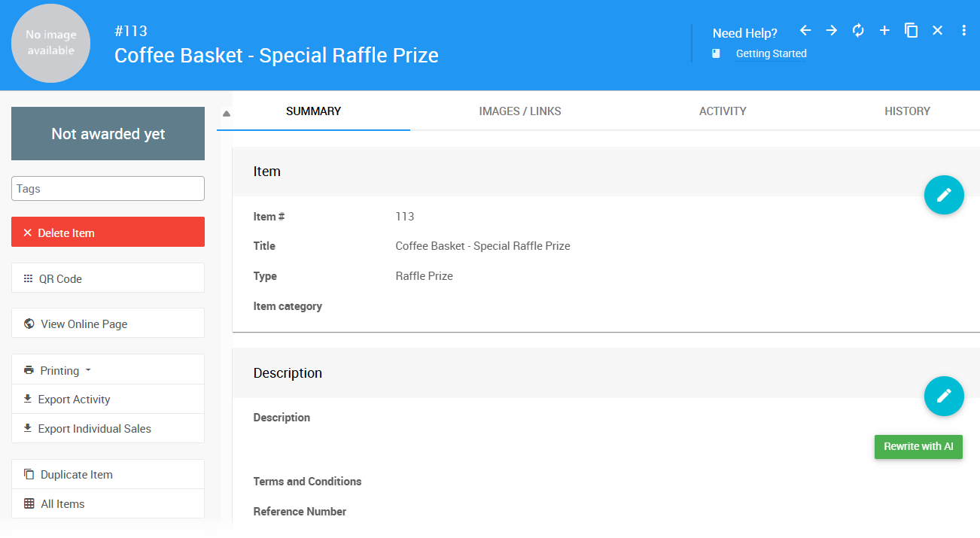
Task: Add a new item with plus icon
Action: 884,30
